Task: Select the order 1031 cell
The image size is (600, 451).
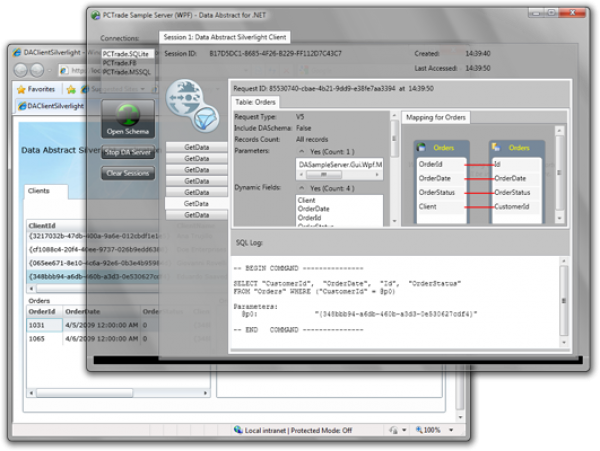Action: coord(44,325)
